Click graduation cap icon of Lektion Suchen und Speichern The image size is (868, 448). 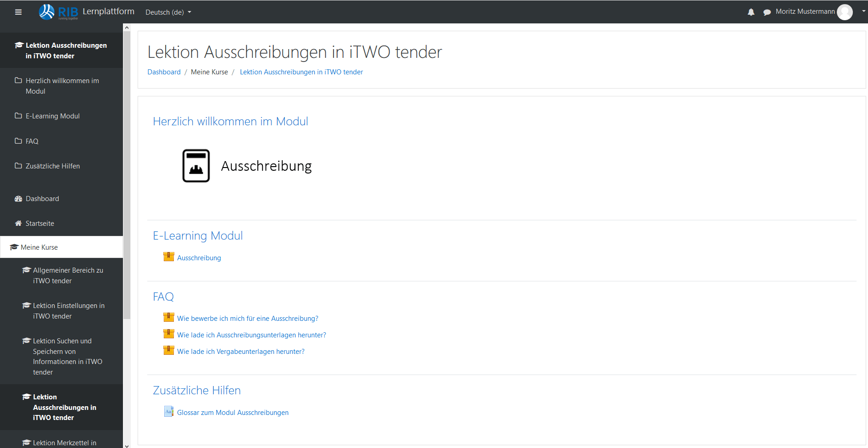click(27, 341)
